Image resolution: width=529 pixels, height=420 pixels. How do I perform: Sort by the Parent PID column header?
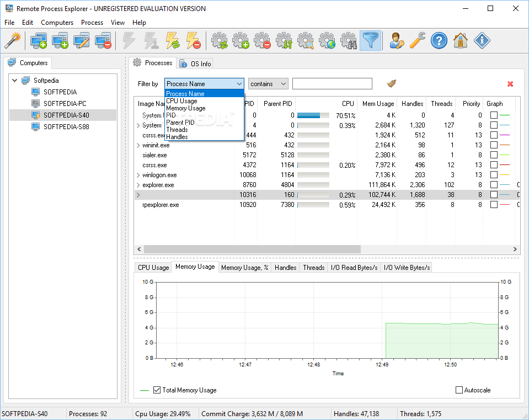click(277, 104)
